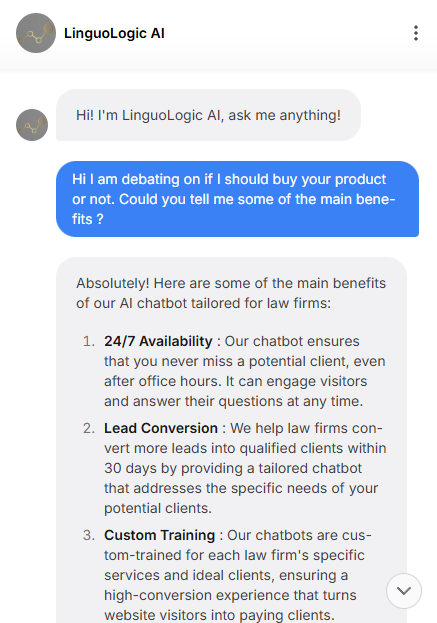Jump to latest message with the down chevron
Screen dimensions: 437x623
pos(404,591)
